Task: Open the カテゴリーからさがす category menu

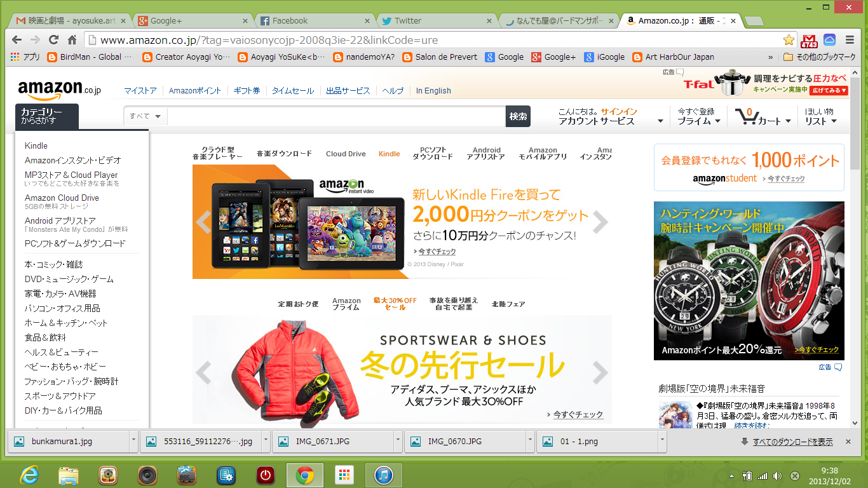Action: click(47, 116)
